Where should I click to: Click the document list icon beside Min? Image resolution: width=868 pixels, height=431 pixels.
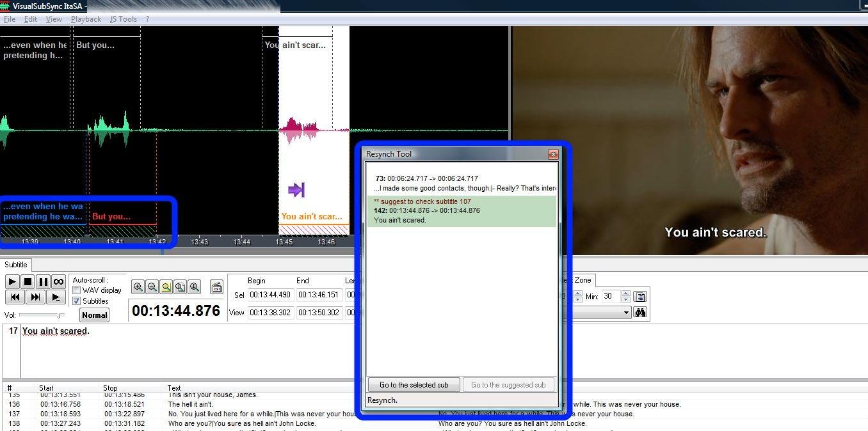point(640,296)
